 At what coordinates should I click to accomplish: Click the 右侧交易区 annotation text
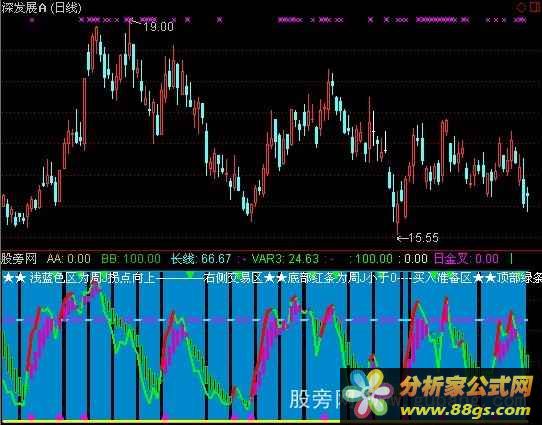click(x=234, y=277)
